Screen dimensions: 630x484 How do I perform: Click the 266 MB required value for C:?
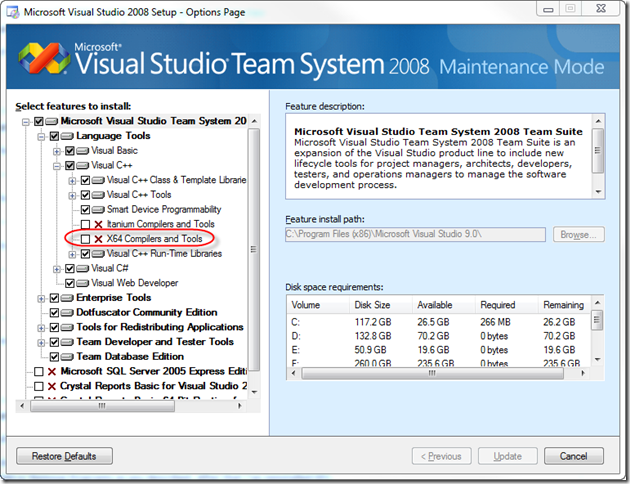click(x=495, y=322)
